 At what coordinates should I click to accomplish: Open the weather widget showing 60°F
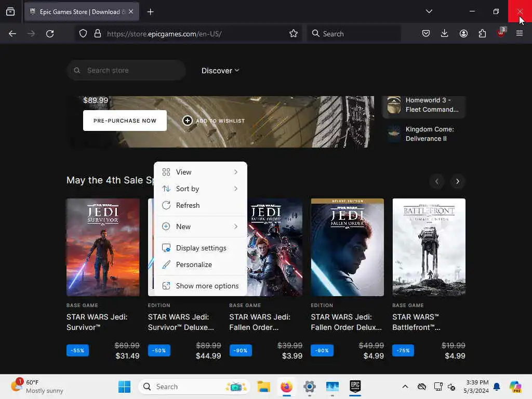pos(37,387)
